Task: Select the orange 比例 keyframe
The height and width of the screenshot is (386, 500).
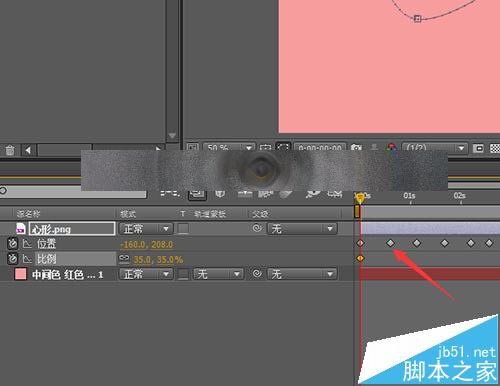Action: click(360, 258)
